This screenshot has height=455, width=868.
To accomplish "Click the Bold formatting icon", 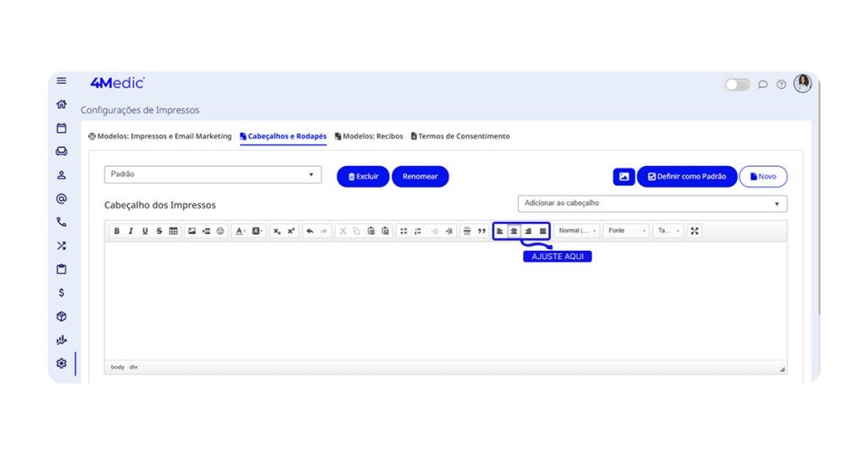I will [x=117, y=231].
